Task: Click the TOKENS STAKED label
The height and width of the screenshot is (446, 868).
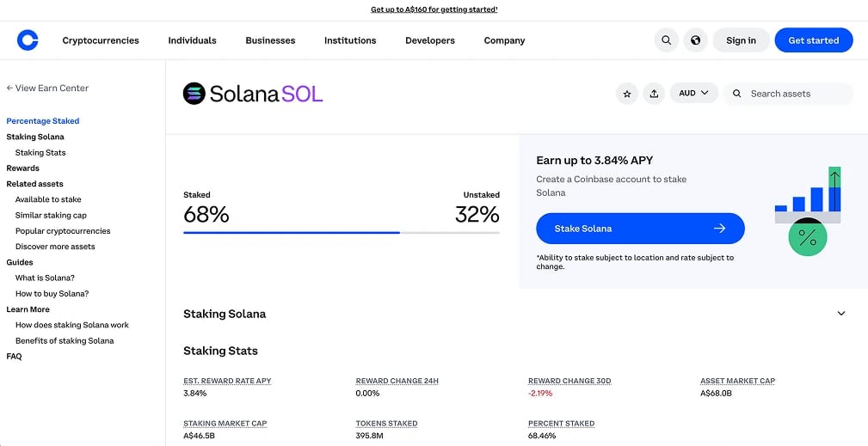Action: tap(386, 424)
